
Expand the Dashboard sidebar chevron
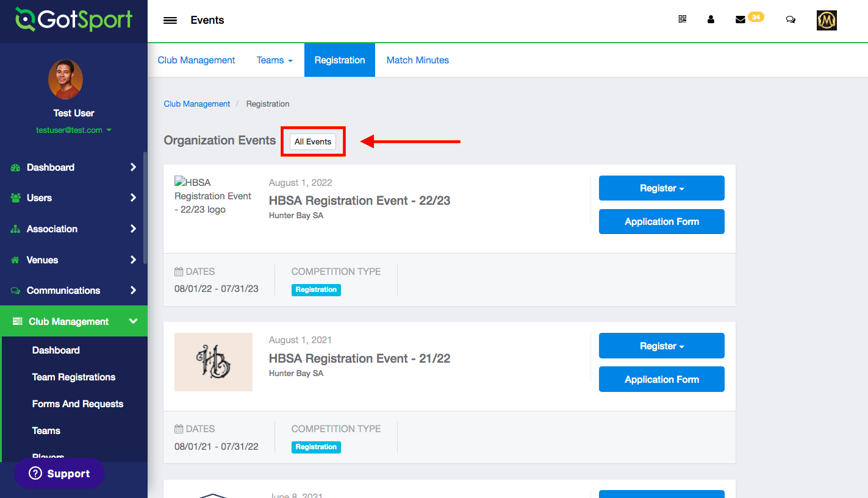(133, 167)
